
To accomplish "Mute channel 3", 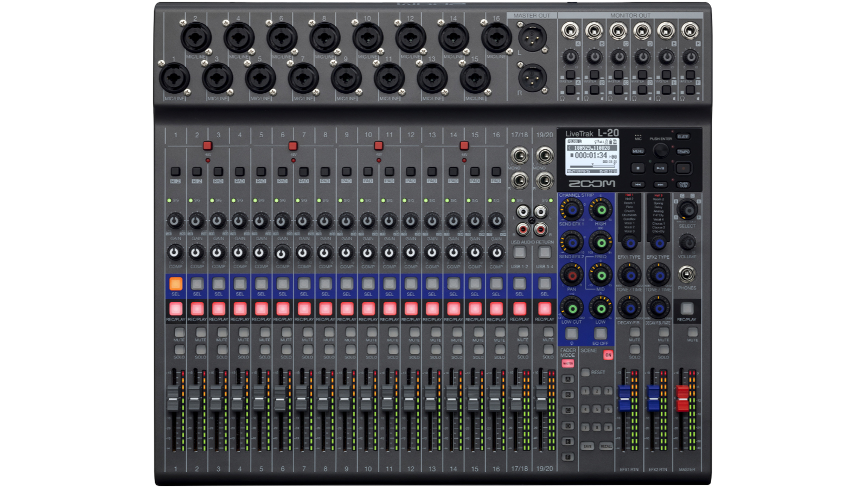I will coord(222,332).
